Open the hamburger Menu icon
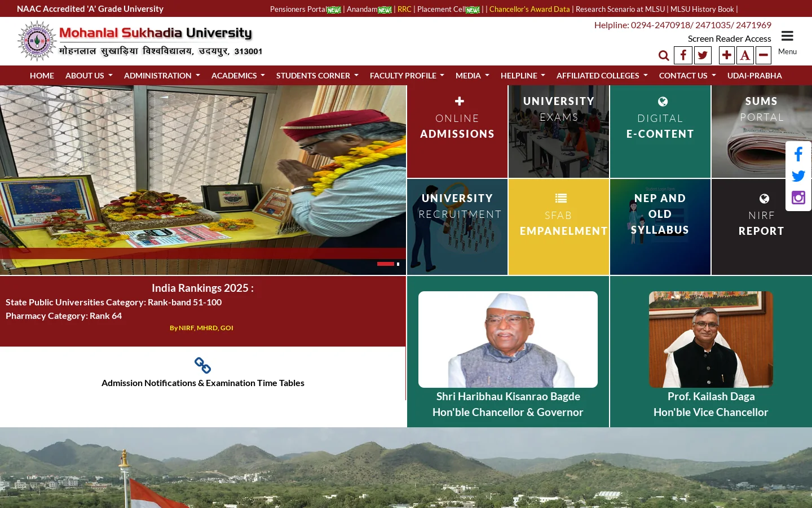812x508 pixels. point(787,36)
